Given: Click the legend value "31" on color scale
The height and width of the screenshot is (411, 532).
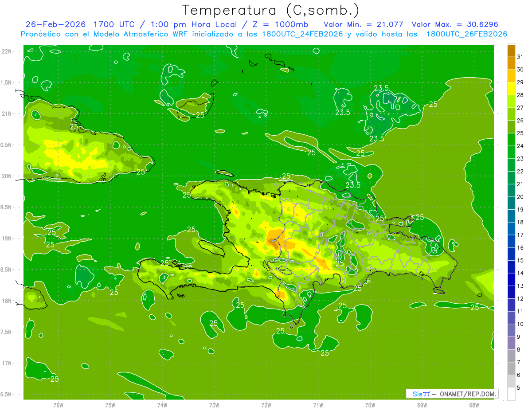Looking at the screenshot, I should click(520, 57).
